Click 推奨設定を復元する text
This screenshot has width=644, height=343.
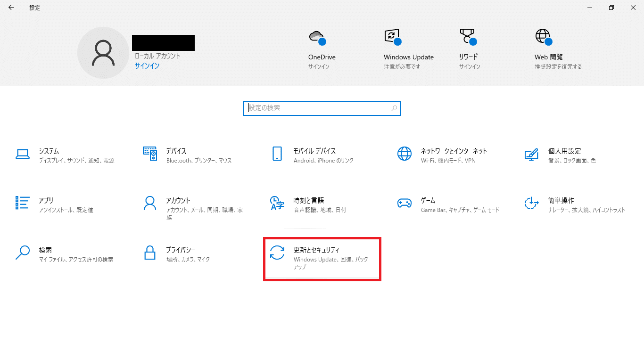coord(558,67)
